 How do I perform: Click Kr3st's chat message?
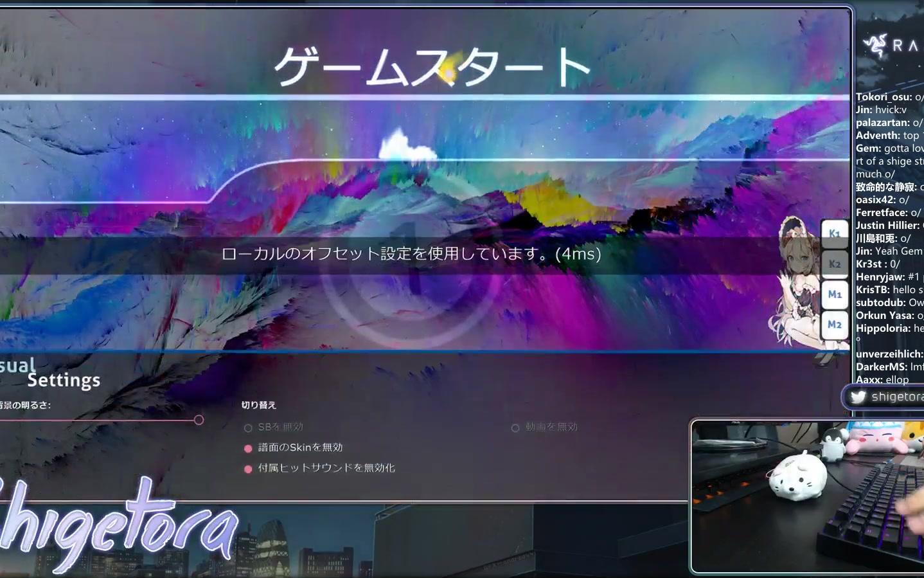coord(878,264)
